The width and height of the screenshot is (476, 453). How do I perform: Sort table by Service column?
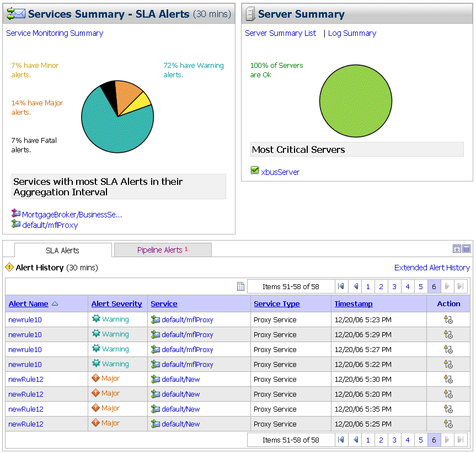pyautogui.click(x=164, y=303)
